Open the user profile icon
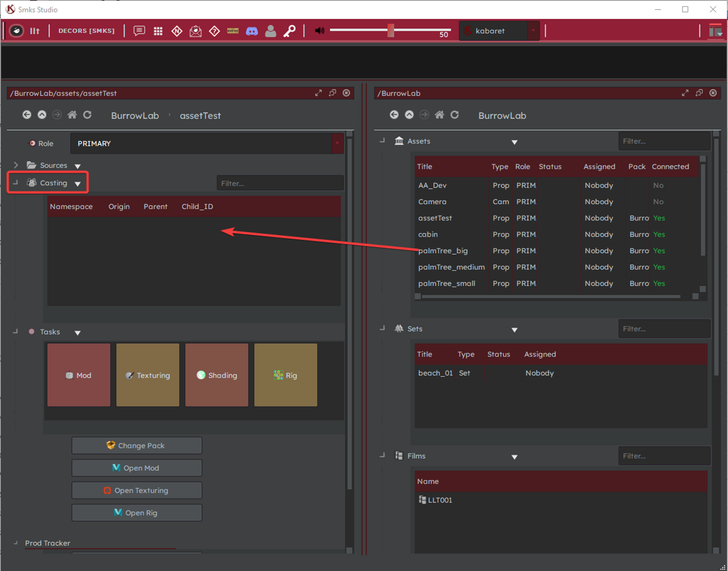The width and height of the screenshot is (728, 571). pyautogui.click(x=270, y=31)
